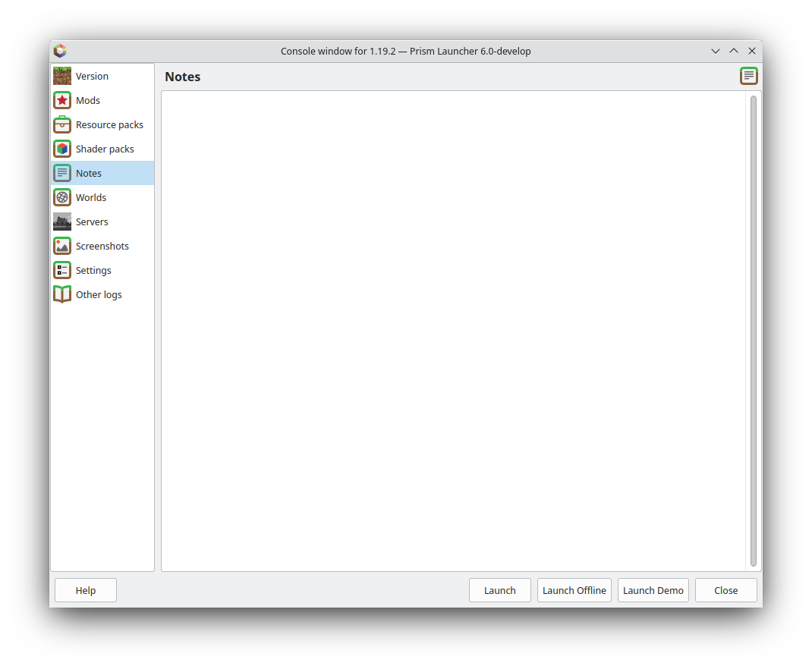Open Help for this window
The width and height of the screenshot is (812, 666).
pyautogui.click(x=85, y=590)
